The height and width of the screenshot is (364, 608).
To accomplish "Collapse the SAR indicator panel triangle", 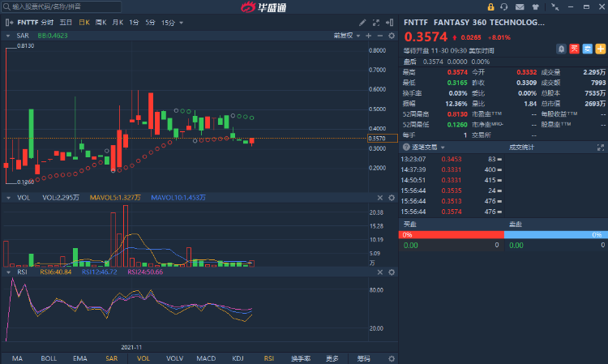I will 8,36.
